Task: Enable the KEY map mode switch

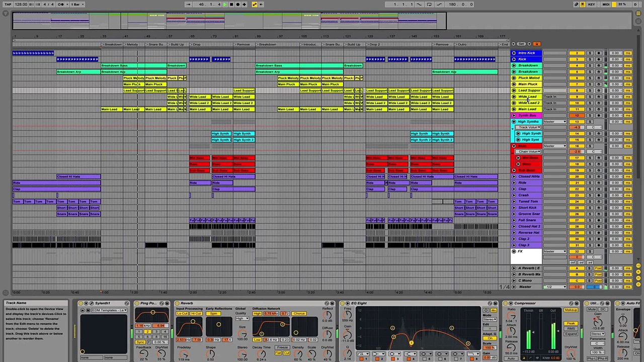Action: pos(591,4)
